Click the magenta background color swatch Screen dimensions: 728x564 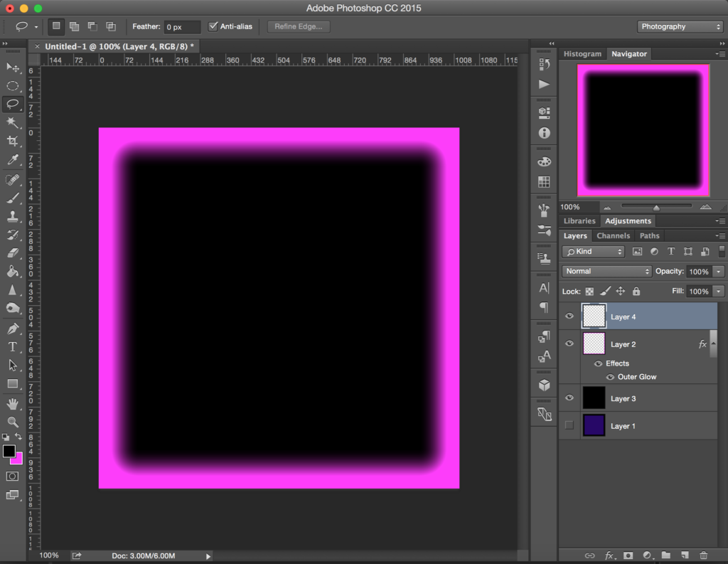click(18, 460)
